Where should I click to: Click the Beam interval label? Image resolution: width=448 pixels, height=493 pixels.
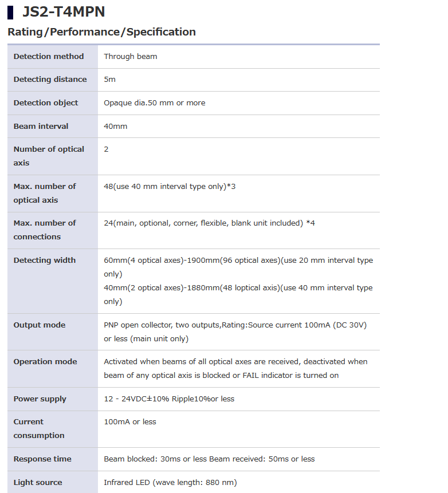(x=41, y=126)
